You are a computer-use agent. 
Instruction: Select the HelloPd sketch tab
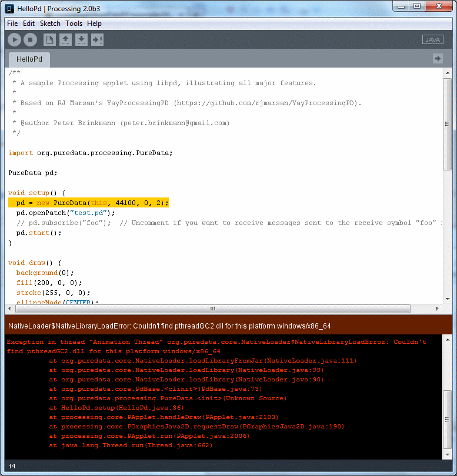click(29, 59)
